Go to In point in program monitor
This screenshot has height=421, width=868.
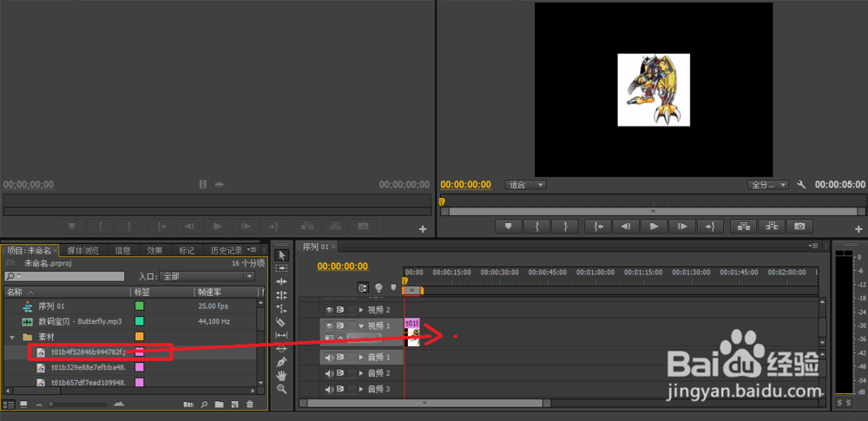point(598,226)
